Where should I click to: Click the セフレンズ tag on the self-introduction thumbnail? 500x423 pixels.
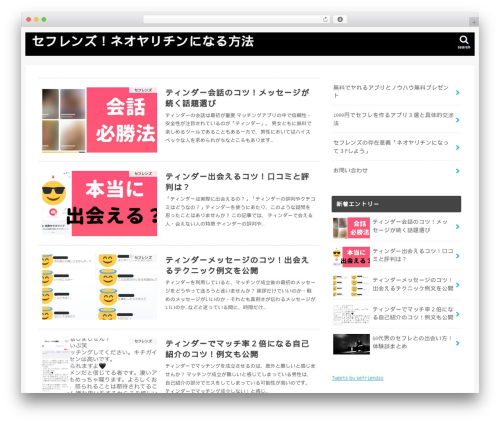(143, 341)
